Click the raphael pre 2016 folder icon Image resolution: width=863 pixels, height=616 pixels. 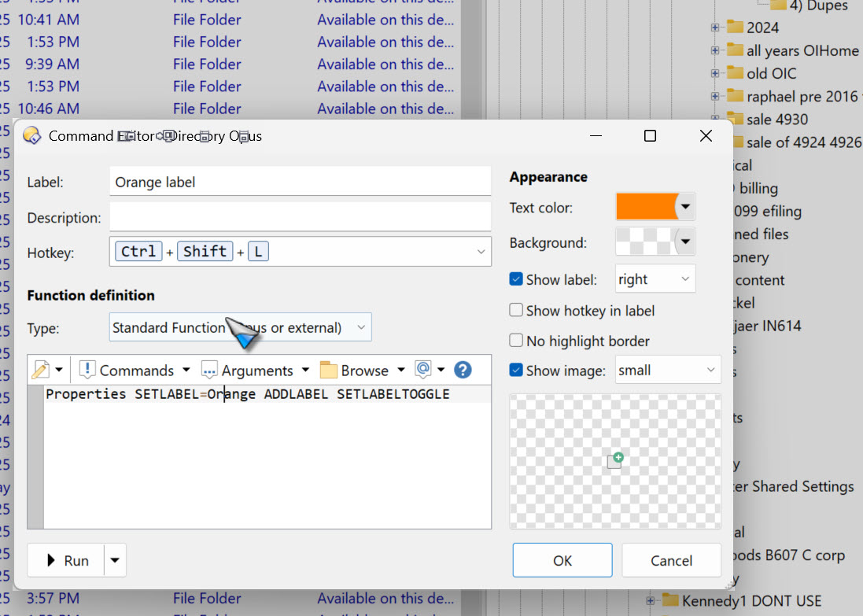pyautogui.click(x=735, y=96)
